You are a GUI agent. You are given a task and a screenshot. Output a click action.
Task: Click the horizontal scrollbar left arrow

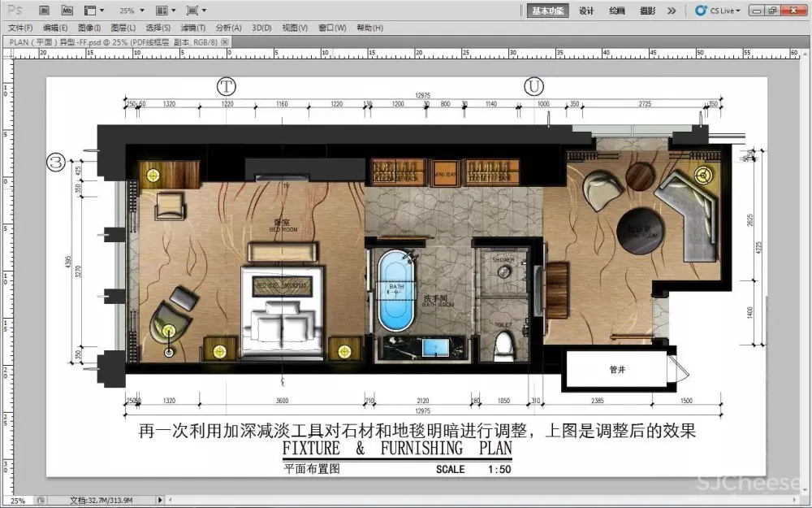coord(170,501)
